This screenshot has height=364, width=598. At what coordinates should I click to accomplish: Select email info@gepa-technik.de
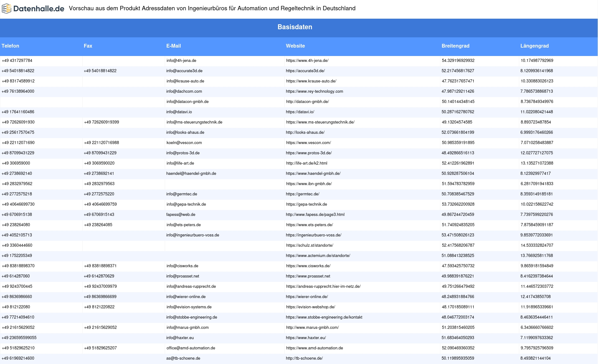186,204
